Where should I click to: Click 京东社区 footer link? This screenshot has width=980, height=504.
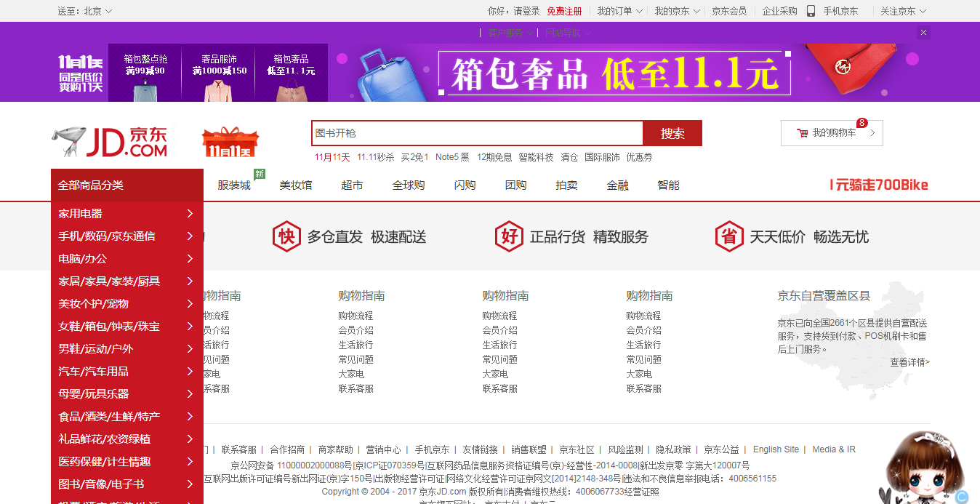tap(577, 449)
